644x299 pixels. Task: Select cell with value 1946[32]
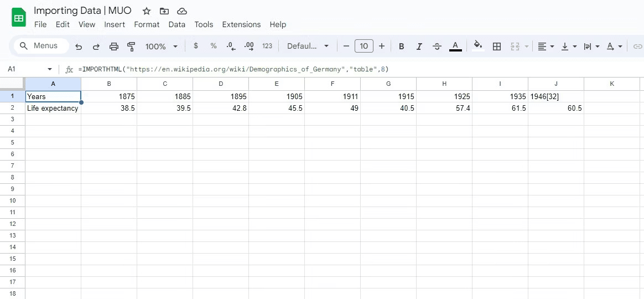click(555, 97)
